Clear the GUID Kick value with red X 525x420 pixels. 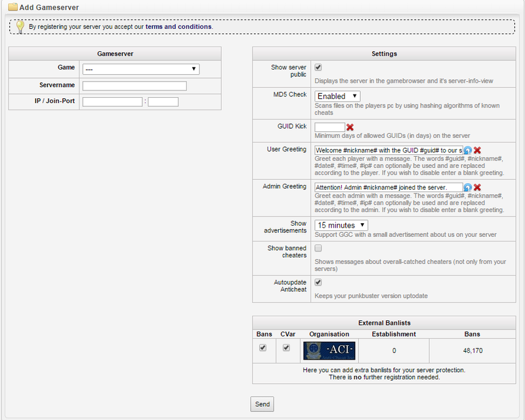pos(350,127)
